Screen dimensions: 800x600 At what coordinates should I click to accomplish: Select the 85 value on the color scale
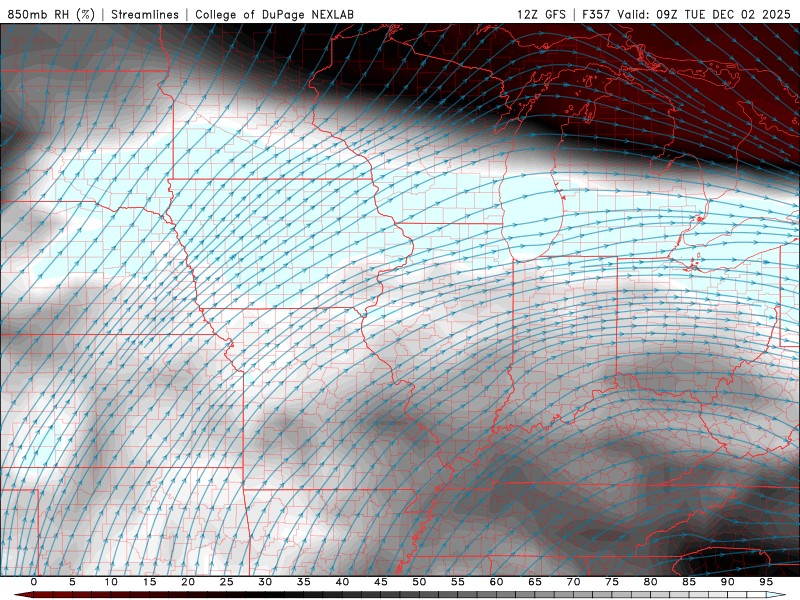click(x=689, y=582)
